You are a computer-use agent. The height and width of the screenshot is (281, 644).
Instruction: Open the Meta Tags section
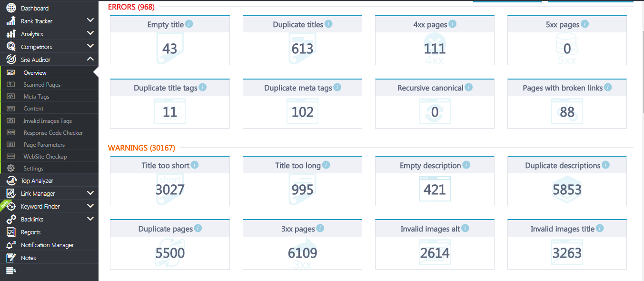(49, 96)
